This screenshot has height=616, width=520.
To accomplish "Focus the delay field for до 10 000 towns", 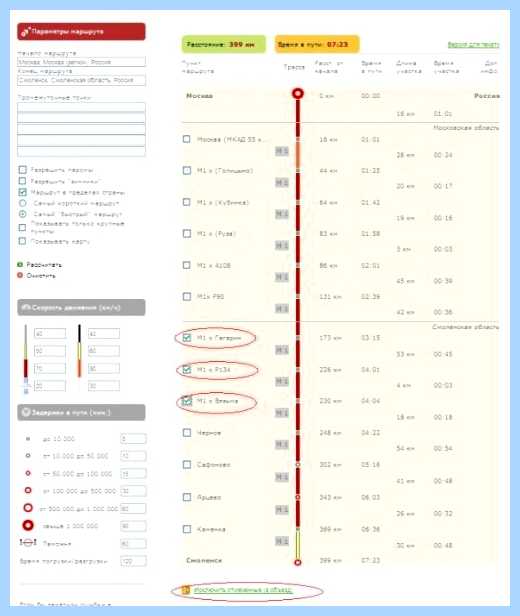I will (133, 438).
